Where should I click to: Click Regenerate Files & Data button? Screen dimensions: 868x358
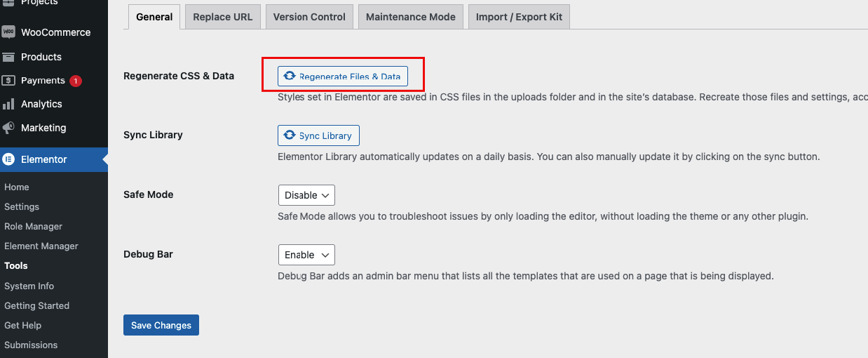343,76
